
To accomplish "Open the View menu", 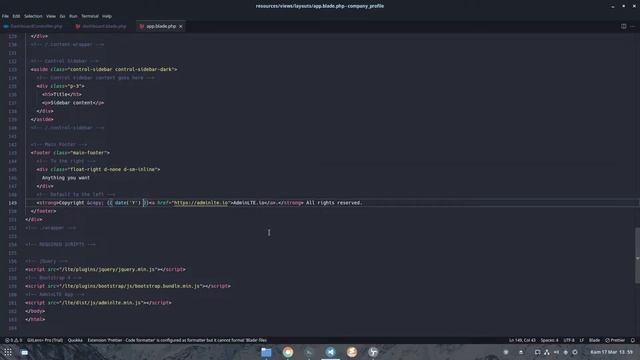I will coord(51,16).
